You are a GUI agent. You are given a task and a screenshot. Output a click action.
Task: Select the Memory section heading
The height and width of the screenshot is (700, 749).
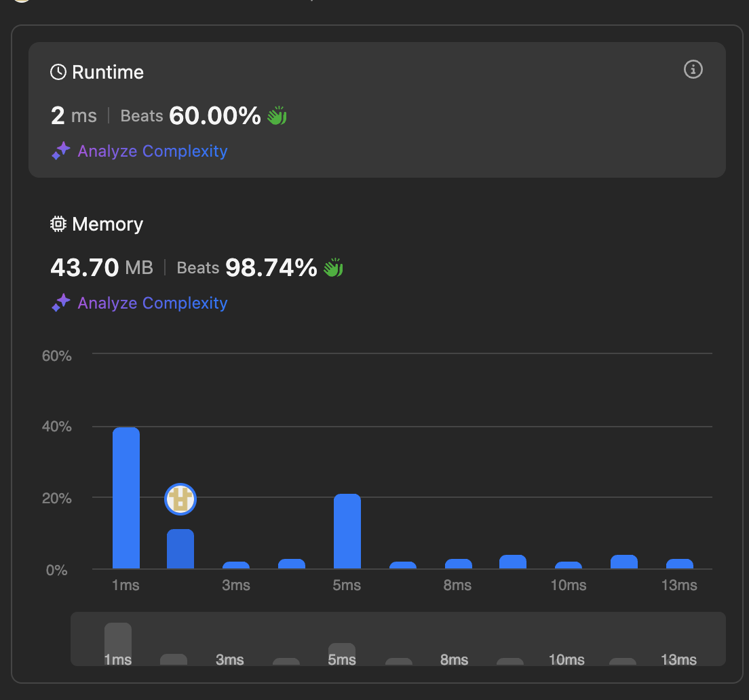[x=107, y=224]
